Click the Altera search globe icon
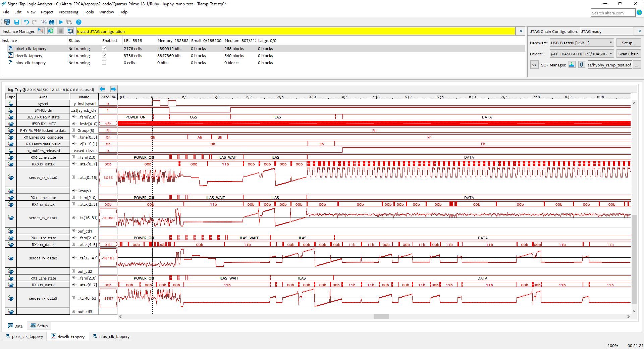Screen dimensions: 644x349 [x=639, y=13]
